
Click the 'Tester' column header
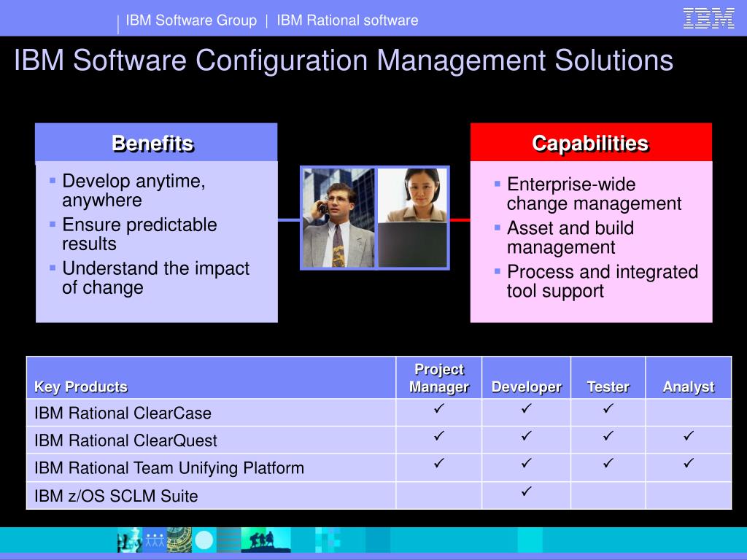(608, 386)
